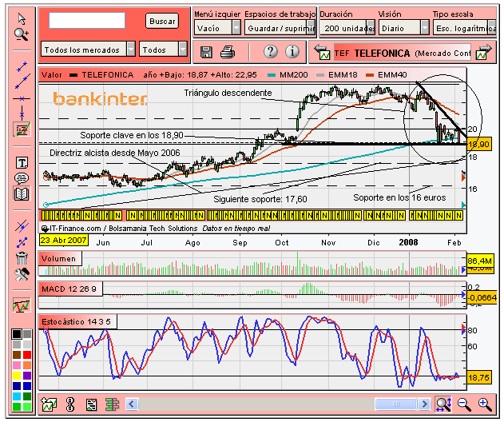Click the Valor panel label
The width and height of the screenshot is (504, 422).
tap(51, 75)
